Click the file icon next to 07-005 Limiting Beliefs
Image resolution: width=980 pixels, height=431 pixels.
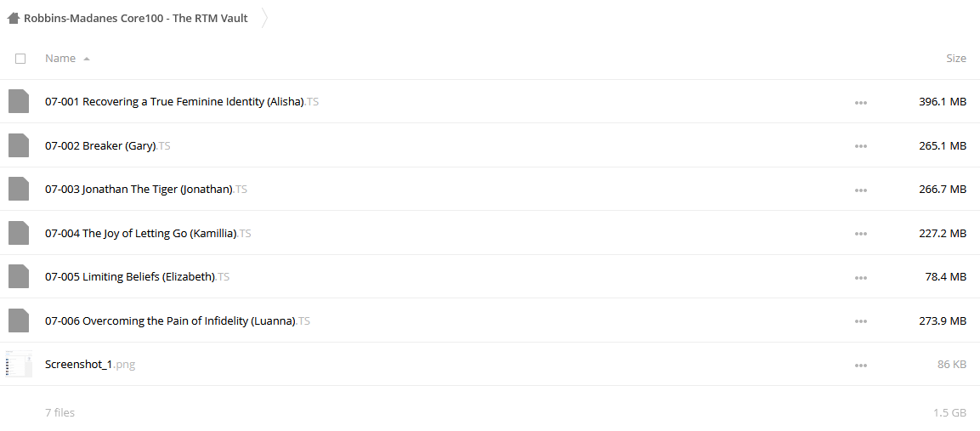coord(19,276)
